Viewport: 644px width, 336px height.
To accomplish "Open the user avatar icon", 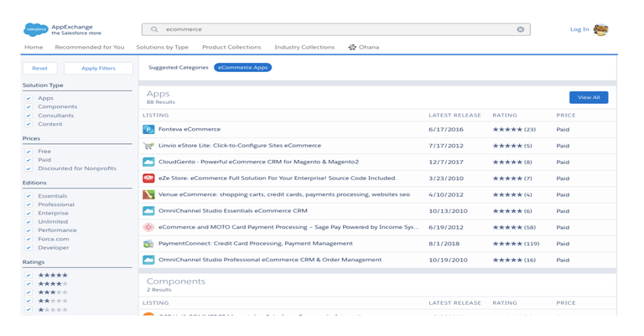I will (x=601, y=29).
